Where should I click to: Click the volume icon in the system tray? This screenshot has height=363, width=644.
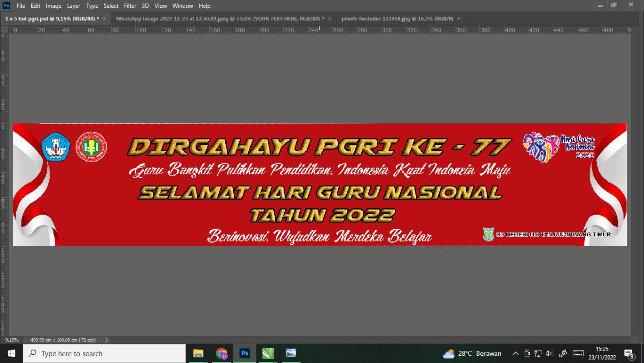click(x=549, y=353)
